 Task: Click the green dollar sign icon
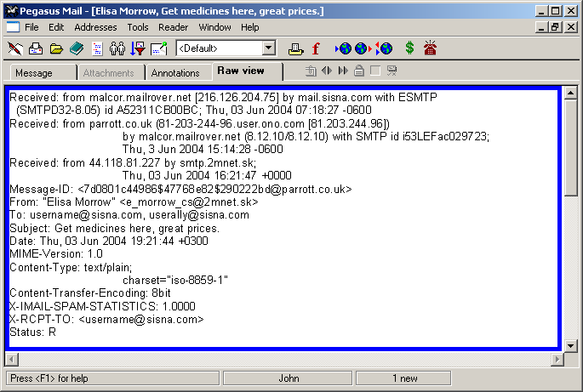(x=409, y=48)
